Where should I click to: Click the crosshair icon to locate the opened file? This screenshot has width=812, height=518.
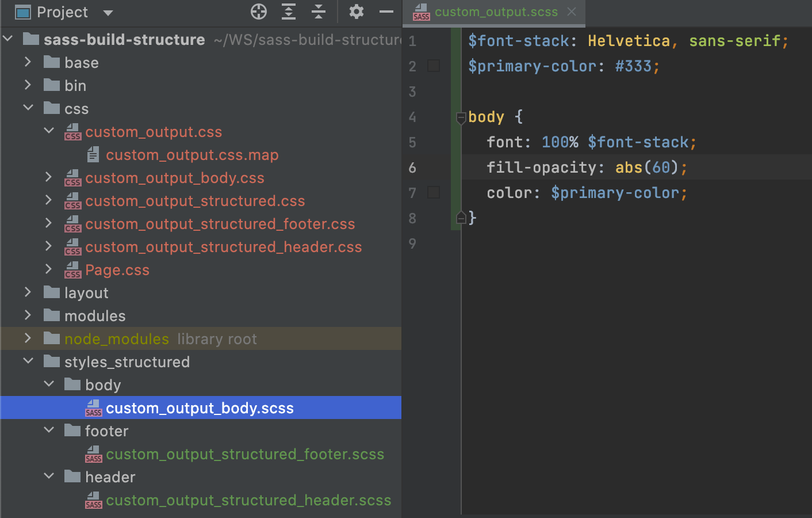pyautogui.click(x=258, y=12)
